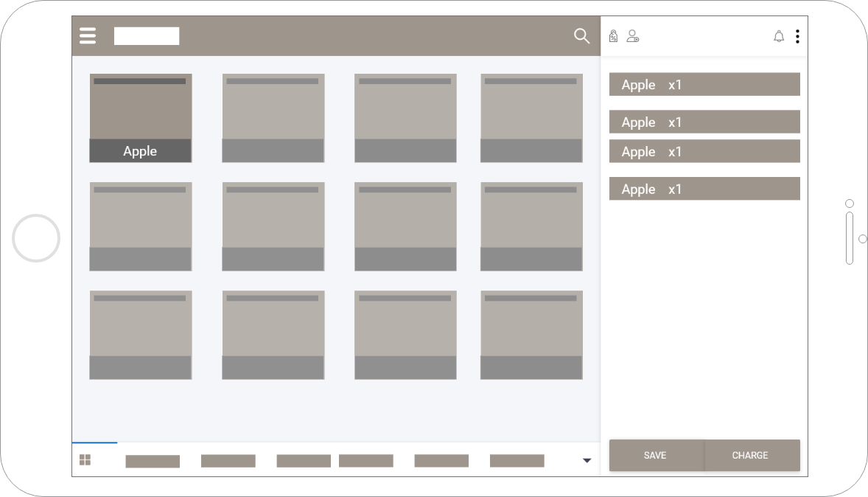Viewport: 868px width, 497px height.
Task: Open notifications via the bell icon
Action: tap(779, 36)
